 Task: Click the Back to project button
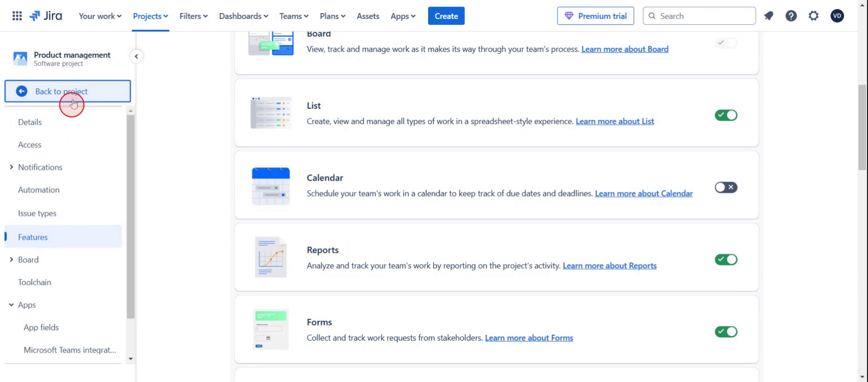pos(68,91)
